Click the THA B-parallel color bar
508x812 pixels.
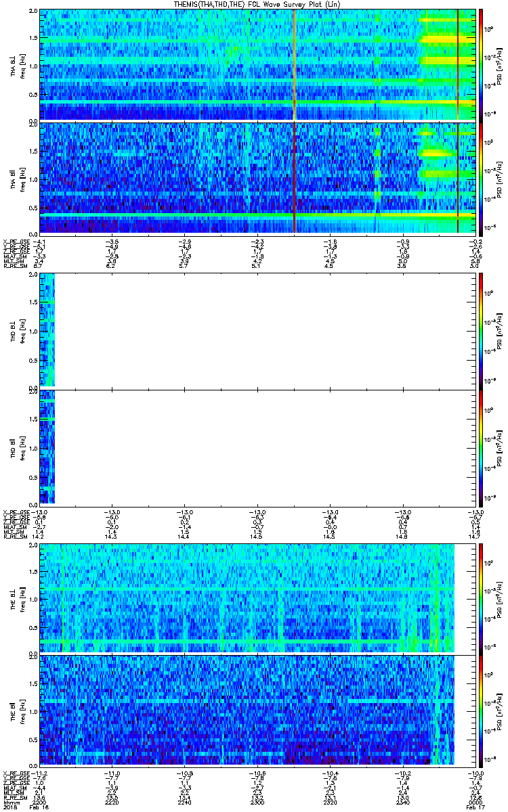(x=481, y=179)
